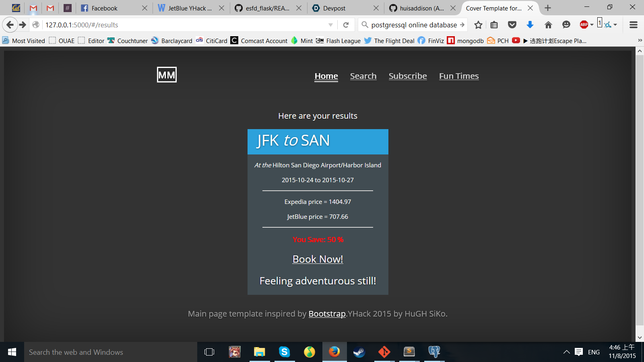Follow the Bootstrap footer link
The height and width of the screenshot is (362, 644).
pos(327,314)
